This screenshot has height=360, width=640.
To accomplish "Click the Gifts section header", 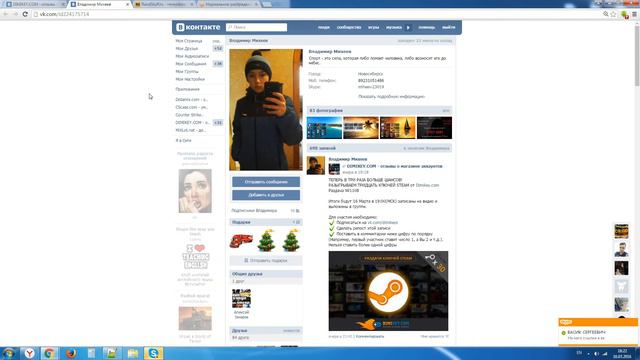I will (x=266, y=222).
